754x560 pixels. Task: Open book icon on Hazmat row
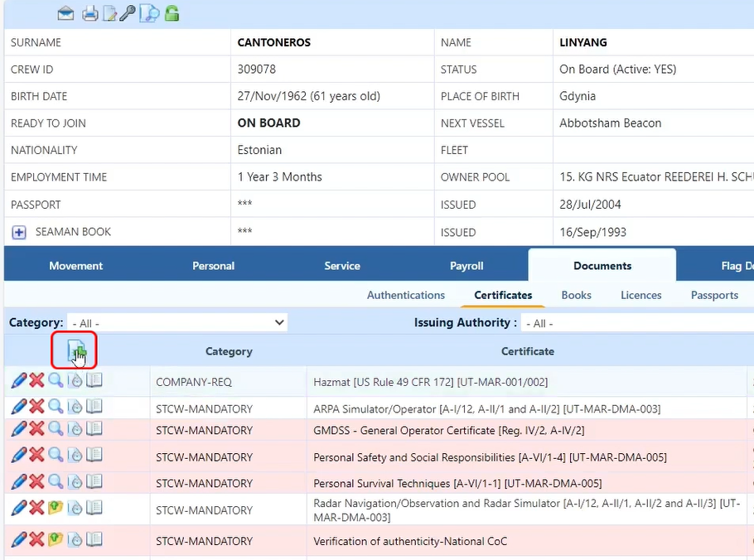click(x=94, y=380)
